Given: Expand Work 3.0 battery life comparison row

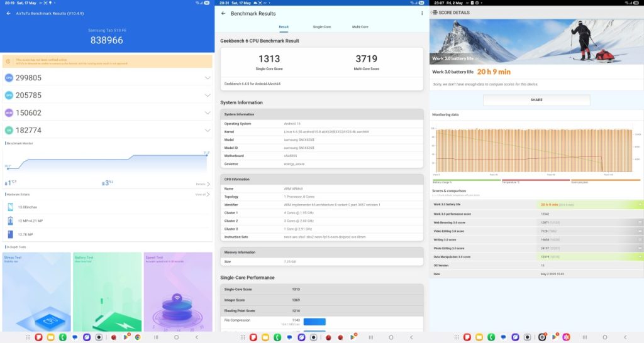Looking at the screenshot, I should (x=640, y=204).
